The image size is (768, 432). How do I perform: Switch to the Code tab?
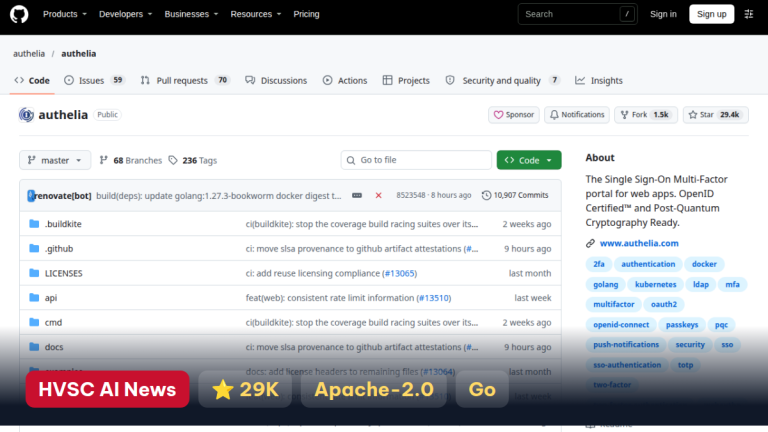click(32, 80)
